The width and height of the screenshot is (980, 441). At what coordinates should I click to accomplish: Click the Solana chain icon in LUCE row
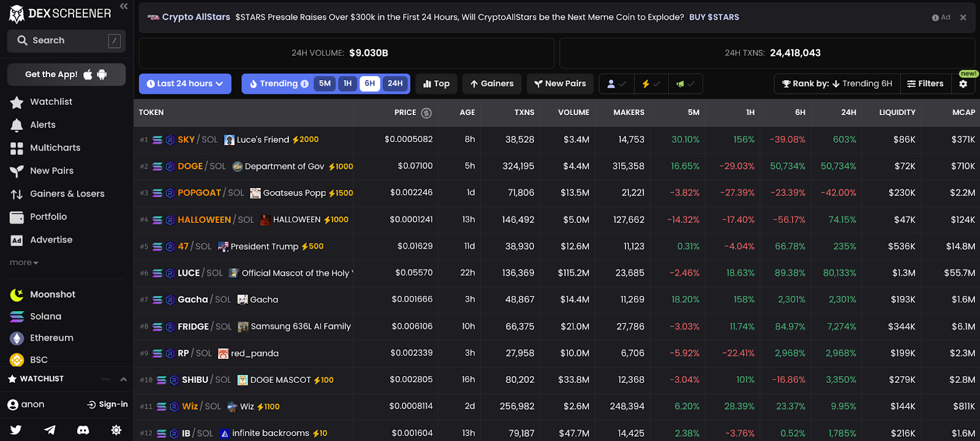pyautogui.click(x=157, y=273)
